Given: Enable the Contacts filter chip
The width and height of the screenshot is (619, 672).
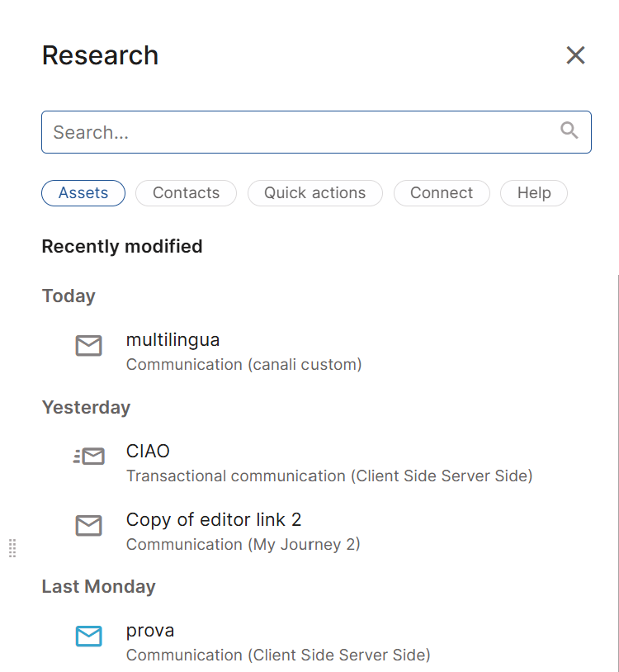Looking at the screenshot, I should click(186, 193).
